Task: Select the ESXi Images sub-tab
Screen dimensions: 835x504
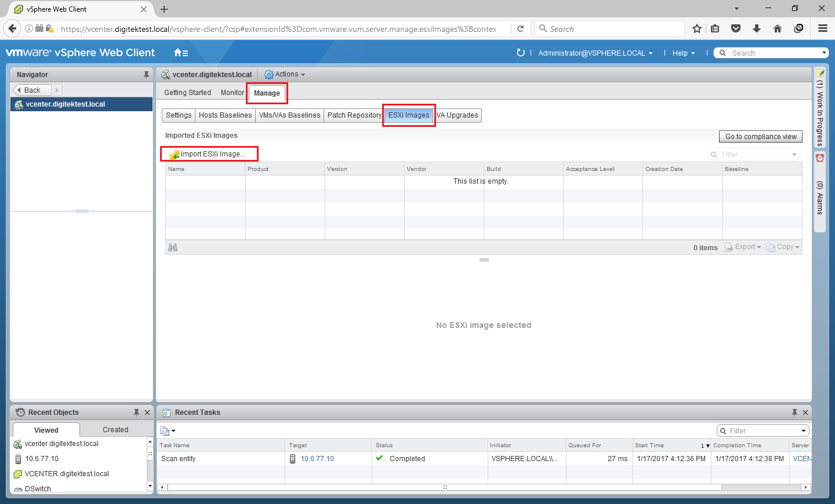Action: pyautogui.click(x=409, y=115)
